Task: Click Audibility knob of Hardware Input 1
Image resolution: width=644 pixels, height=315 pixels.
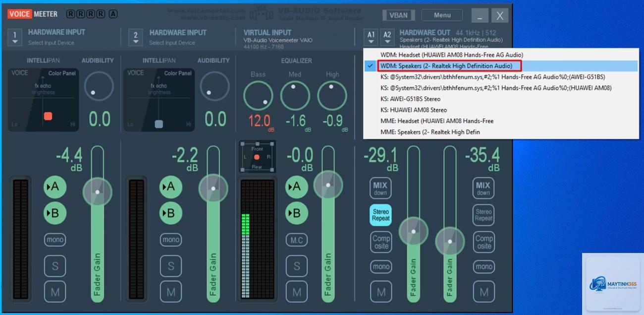Action: (99, 86)
